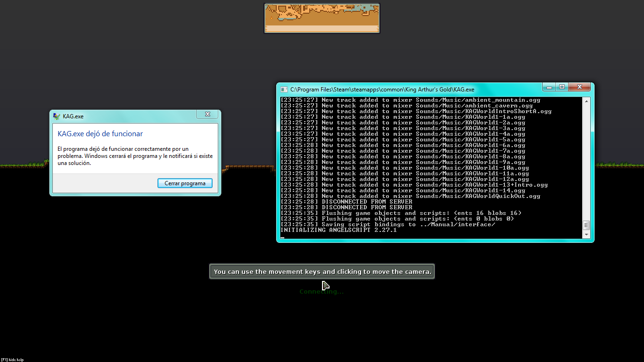Click the console line mentioning KAGWorld1-1a.ogg

pyautogui.click(x=403, y=117)
